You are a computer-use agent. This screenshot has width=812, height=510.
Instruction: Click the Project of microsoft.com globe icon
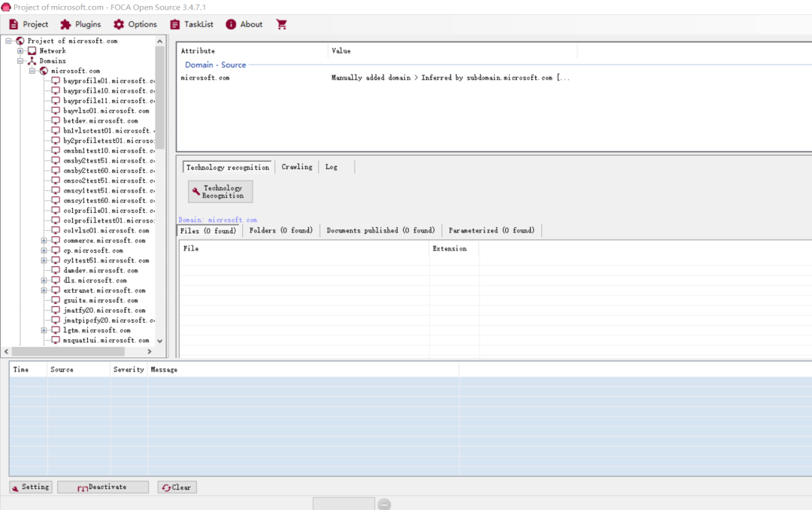coord(20,41)
